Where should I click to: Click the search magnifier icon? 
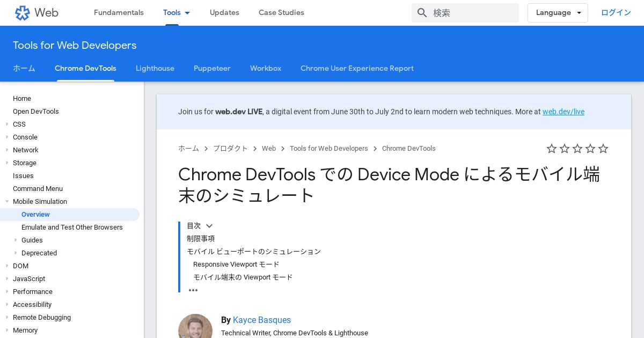(422, 13)
